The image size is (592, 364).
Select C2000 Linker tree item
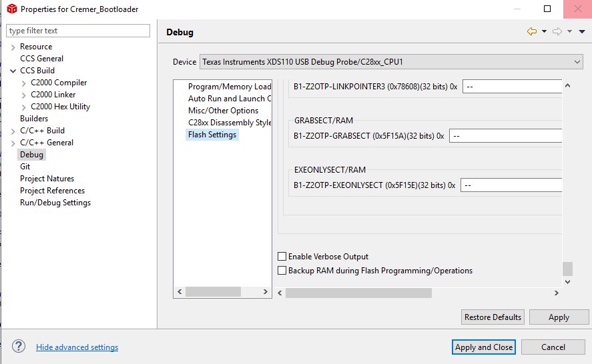pos(53,94)
